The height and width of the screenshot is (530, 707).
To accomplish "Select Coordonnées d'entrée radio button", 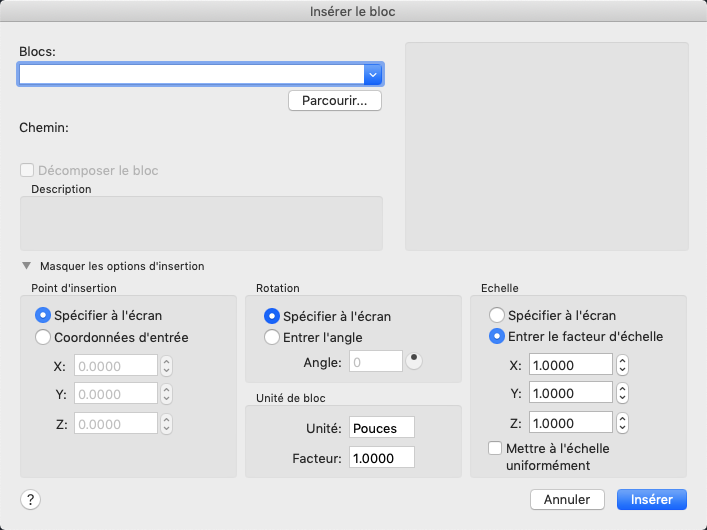I will coord(43,337).
